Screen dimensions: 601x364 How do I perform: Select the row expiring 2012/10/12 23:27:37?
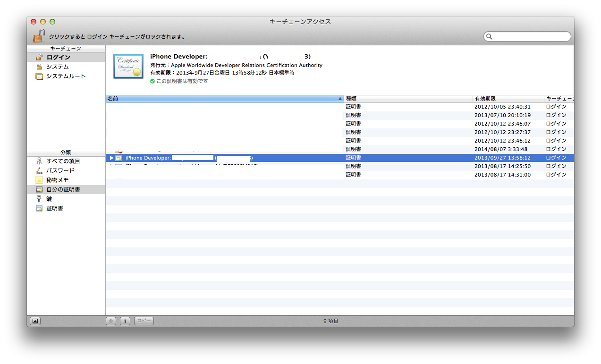tap(340, 132)
